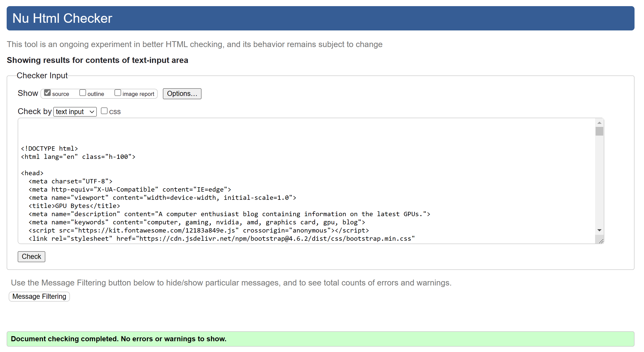Click the textarea resize handle corner
This screenshot has width=644, height=352.
click(x=601, y=241)
